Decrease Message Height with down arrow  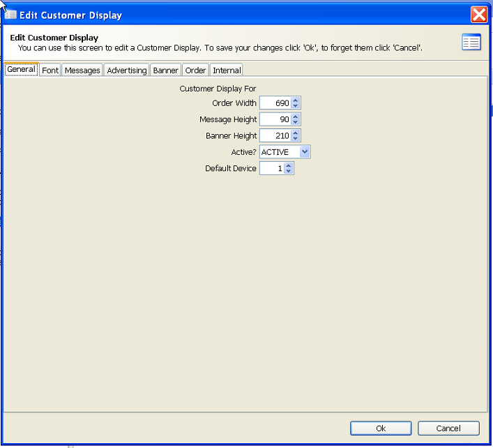[x=295, y=122]
